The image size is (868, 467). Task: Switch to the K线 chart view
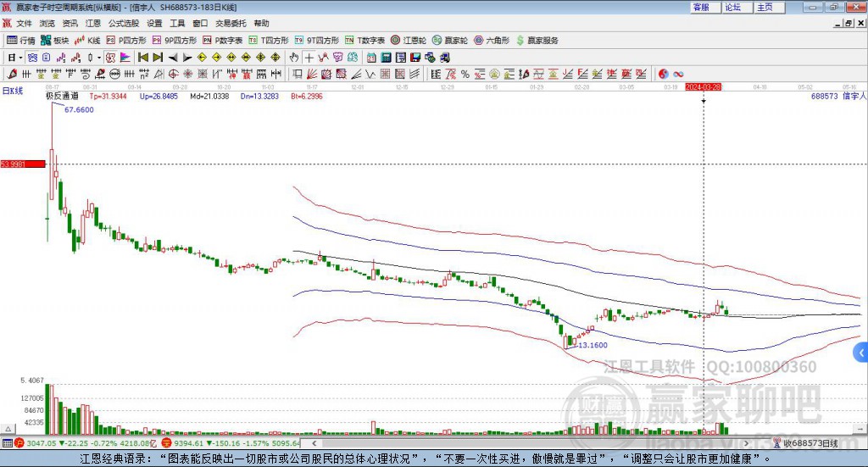click(87, 41)
